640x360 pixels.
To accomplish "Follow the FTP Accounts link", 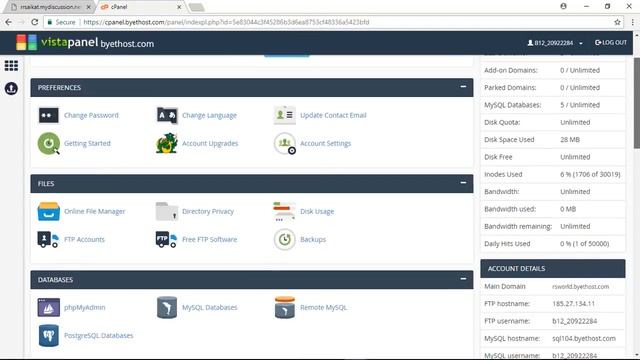I will [x=84, y=240].
